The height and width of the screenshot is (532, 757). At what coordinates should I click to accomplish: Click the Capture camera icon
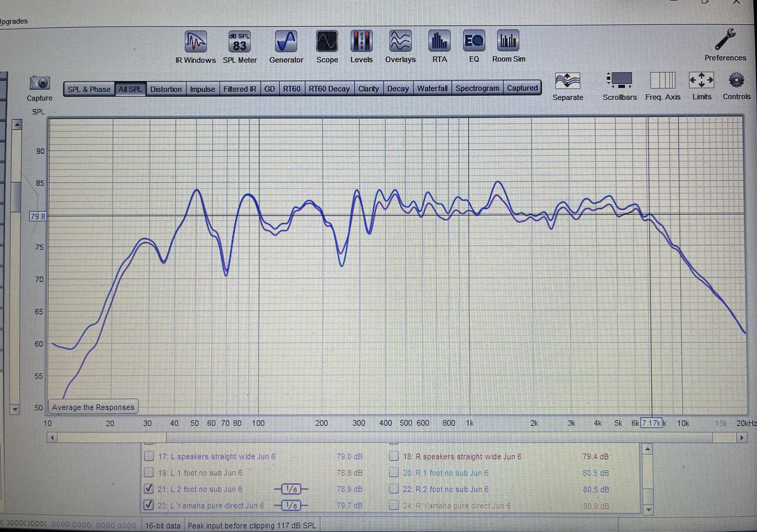(40, 83)
